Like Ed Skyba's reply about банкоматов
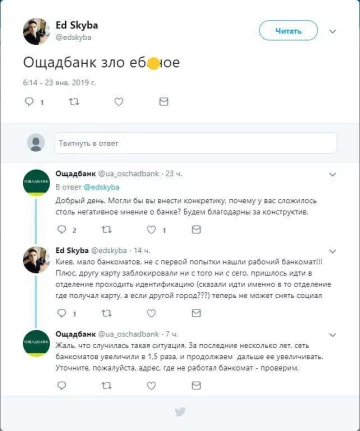360x431 pixels. (151, 313)
